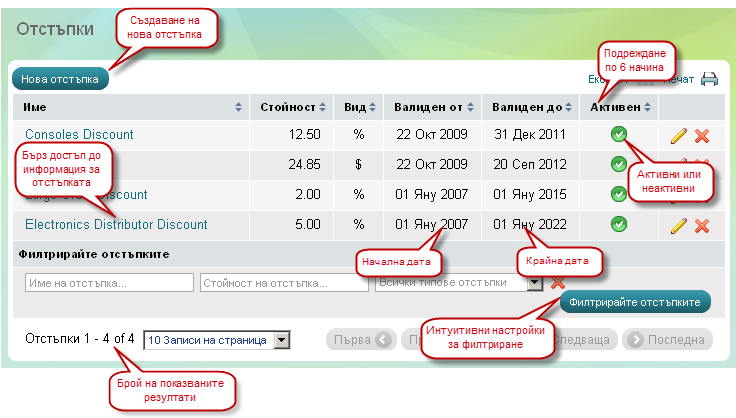The image size is (736, 418).
Task: Open the Consoles Discount link
Action: [x=79, y=135]
